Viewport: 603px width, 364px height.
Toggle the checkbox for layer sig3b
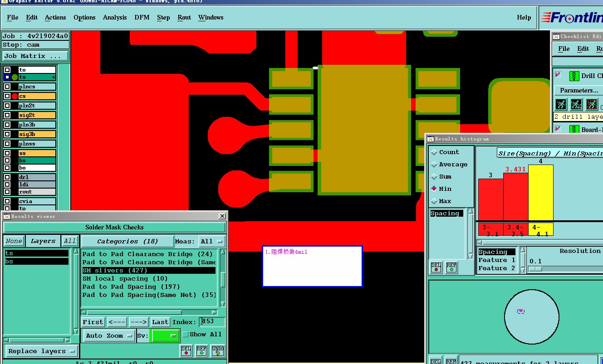tap(7, 134)
